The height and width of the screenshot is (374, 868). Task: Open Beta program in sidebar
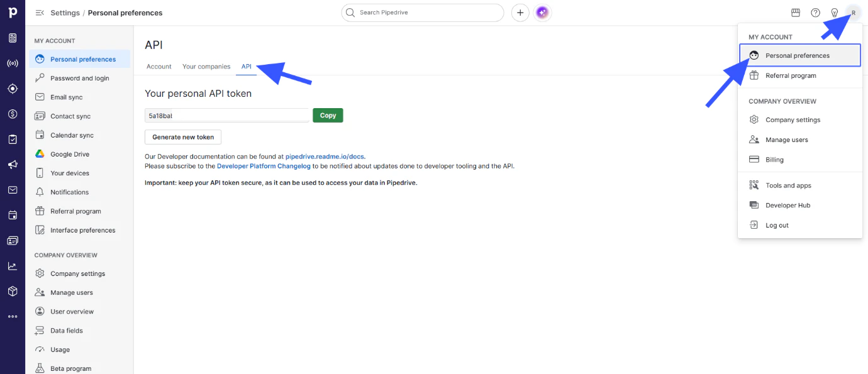click(x=79, y=368)
